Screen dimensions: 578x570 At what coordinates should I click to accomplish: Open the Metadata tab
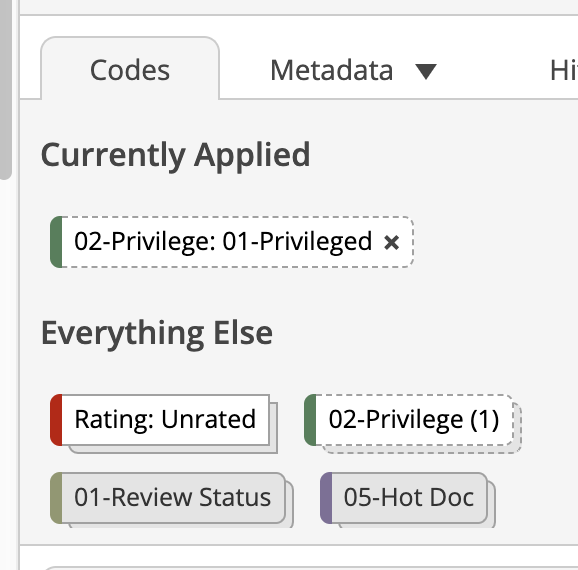tap(331, 70)
